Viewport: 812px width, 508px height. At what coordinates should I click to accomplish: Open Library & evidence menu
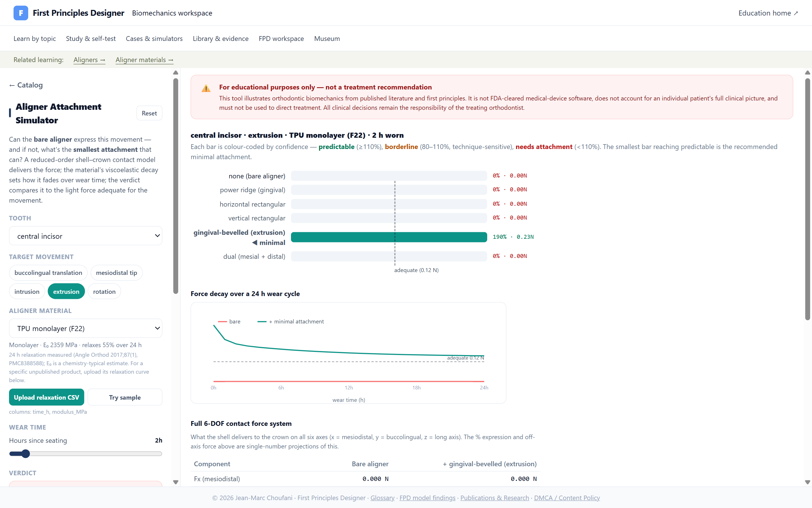point(220,39)
